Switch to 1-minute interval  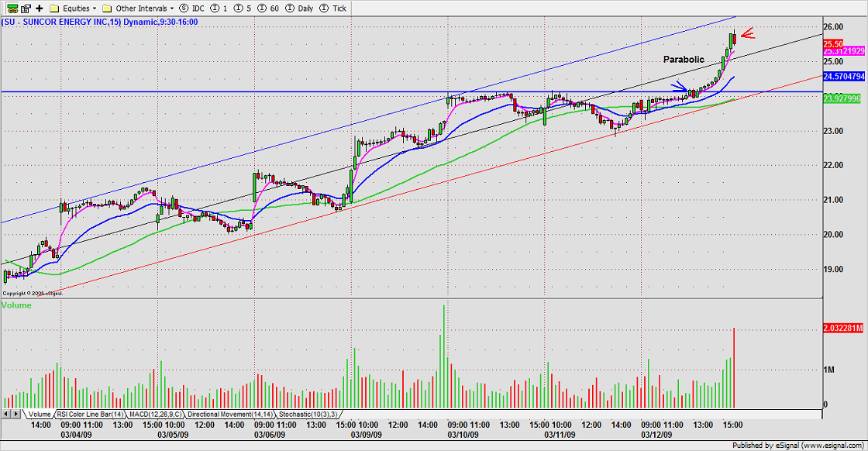point(219,9)
